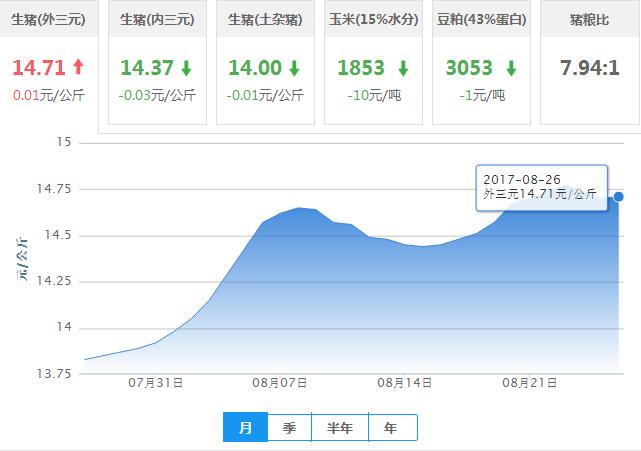Click the price value 14.37

pyautogui.click(x=147, y=68)
